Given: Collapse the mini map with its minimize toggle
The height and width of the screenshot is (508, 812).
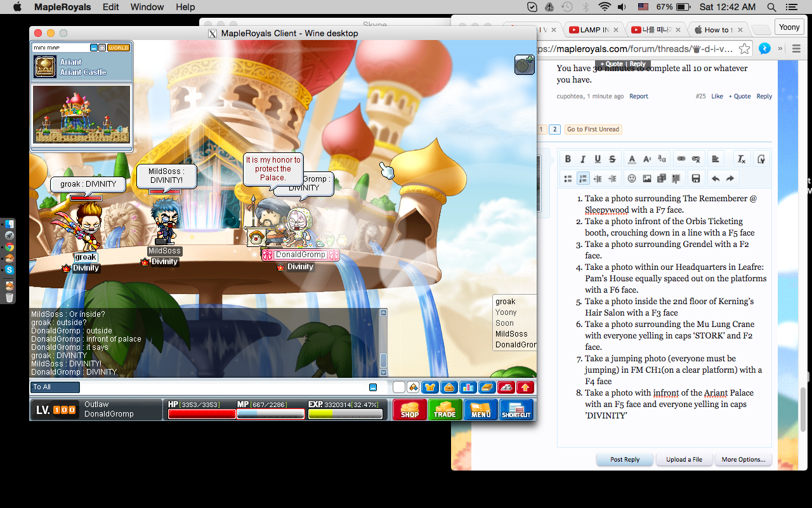Looking at the screenshot, I should point(94,48).
